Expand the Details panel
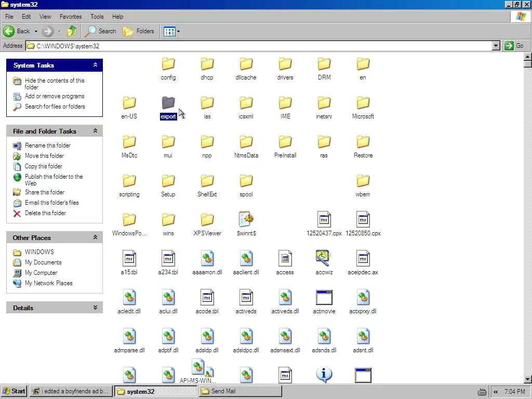This screenshot has width=532, height=399. (x=96, y=308)
